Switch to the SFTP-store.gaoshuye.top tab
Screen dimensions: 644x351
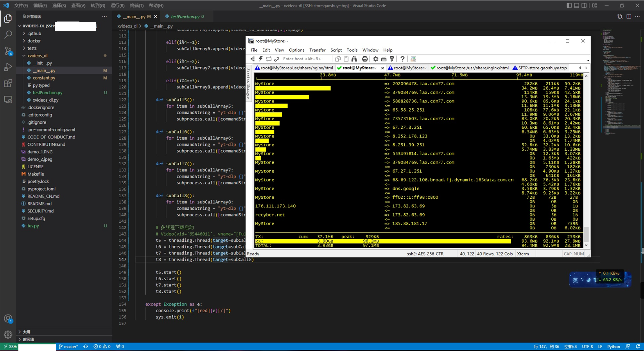pyautogui.click(x=540, y=68)
